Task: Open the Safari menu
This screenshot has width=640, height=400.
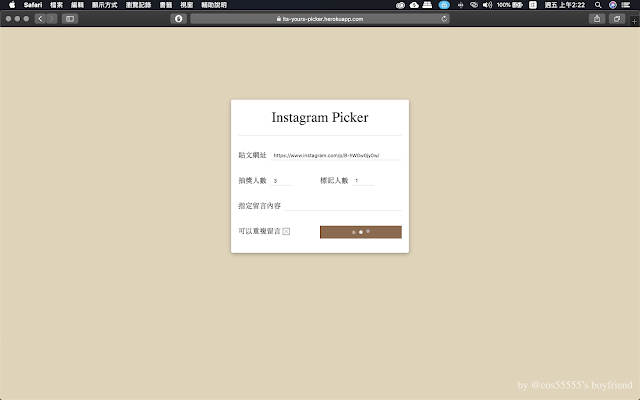Action: [x=33, y=5]
